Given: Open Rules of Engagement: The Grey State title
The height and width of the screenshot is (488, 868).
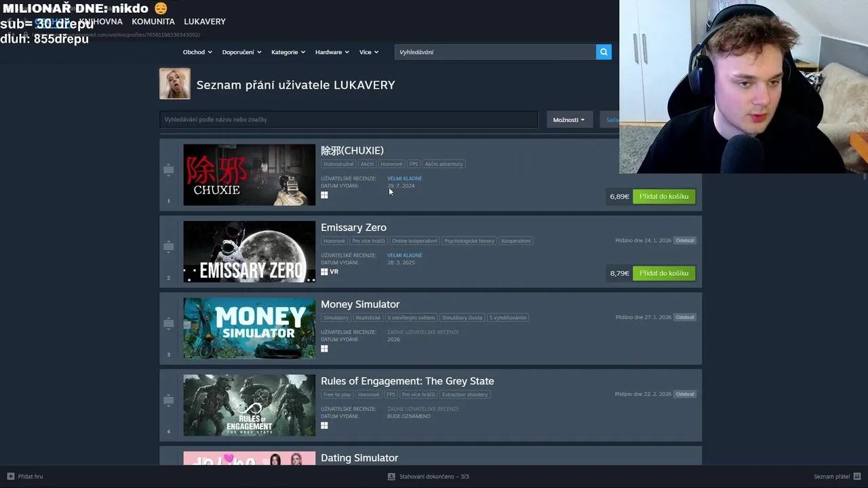Looking at the screenshot, I should point(407,381).
